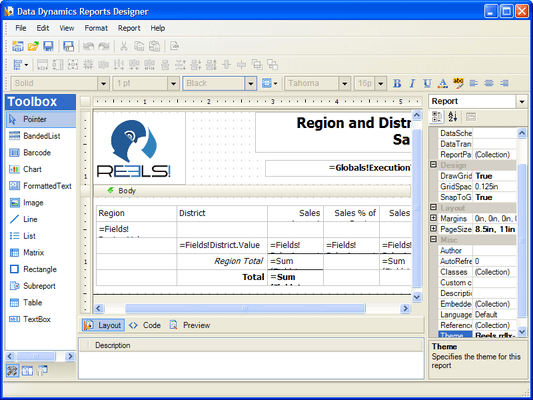Click the Description column header

[113, 346]
